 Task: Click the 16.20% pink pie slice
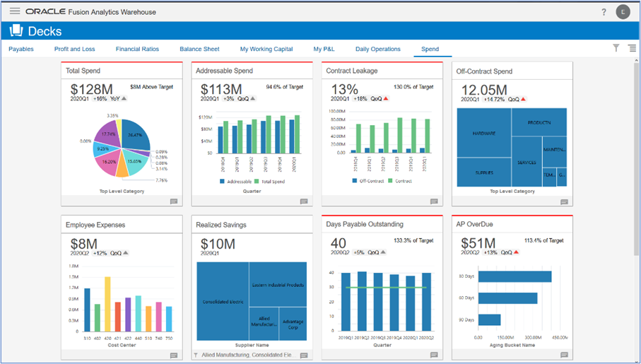(108, 163)
